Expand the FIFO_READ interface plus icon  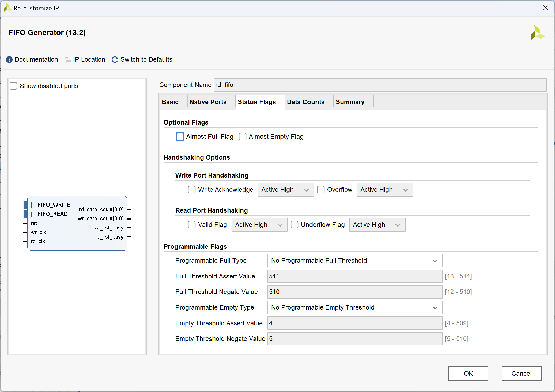(x=32, y=214)
